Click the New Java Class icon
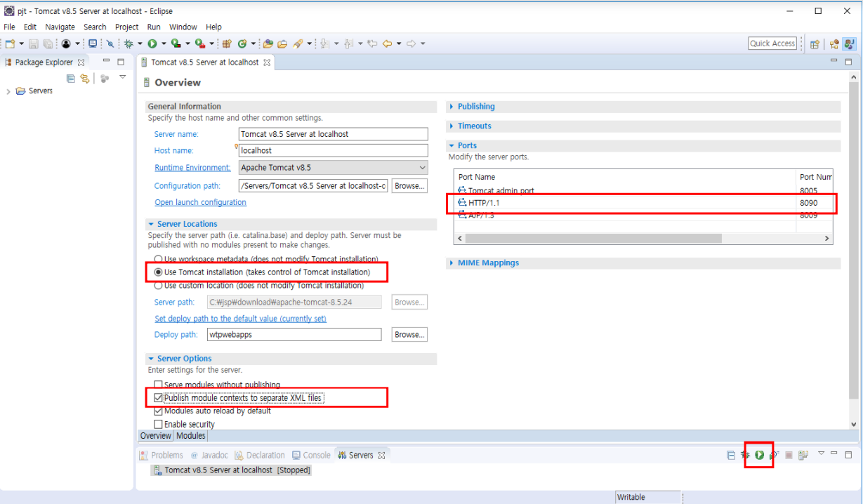The width and height of the screenshot is (863, 504). [242, 44]
